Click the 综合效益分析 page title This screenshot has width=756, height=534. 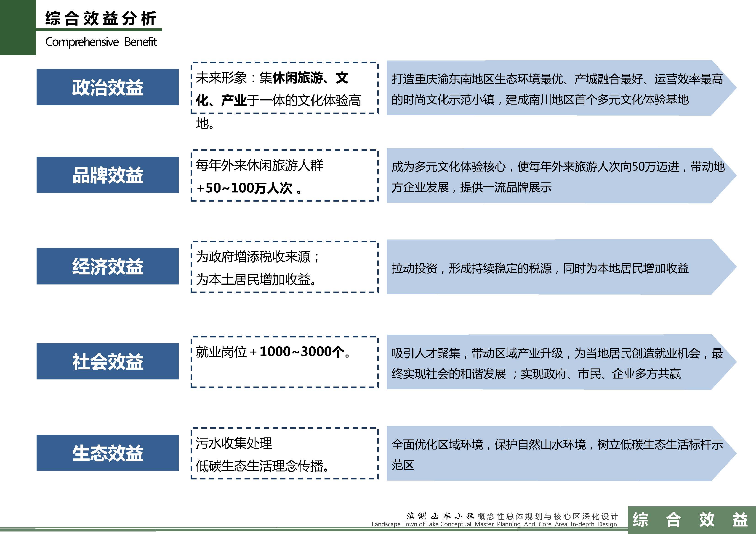(x=100, y=18)
